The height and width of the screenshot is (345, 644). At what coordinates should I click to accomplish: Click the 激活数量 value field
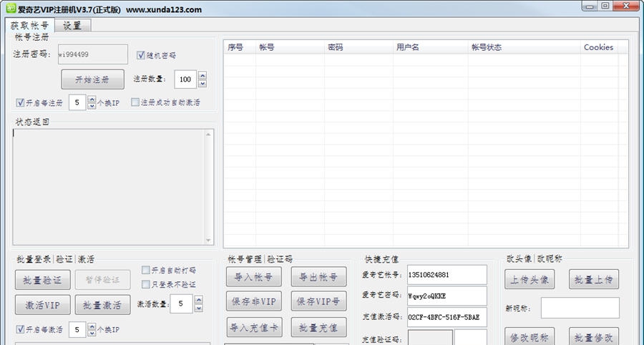click(x=181, y=304)
